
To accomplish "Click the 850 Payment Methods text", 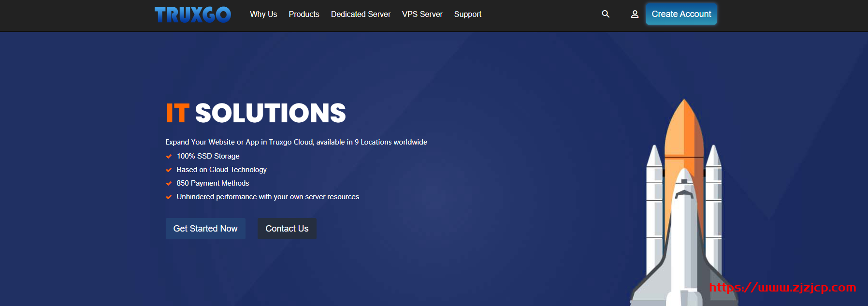I will coord(213,183).
